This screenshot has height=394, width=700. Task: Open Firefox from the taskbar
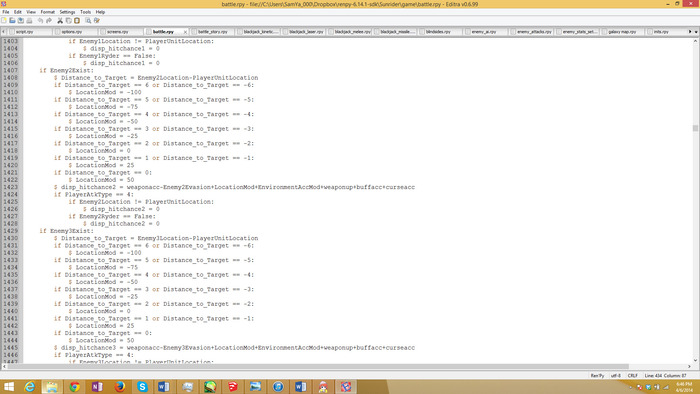pos(120,387)
